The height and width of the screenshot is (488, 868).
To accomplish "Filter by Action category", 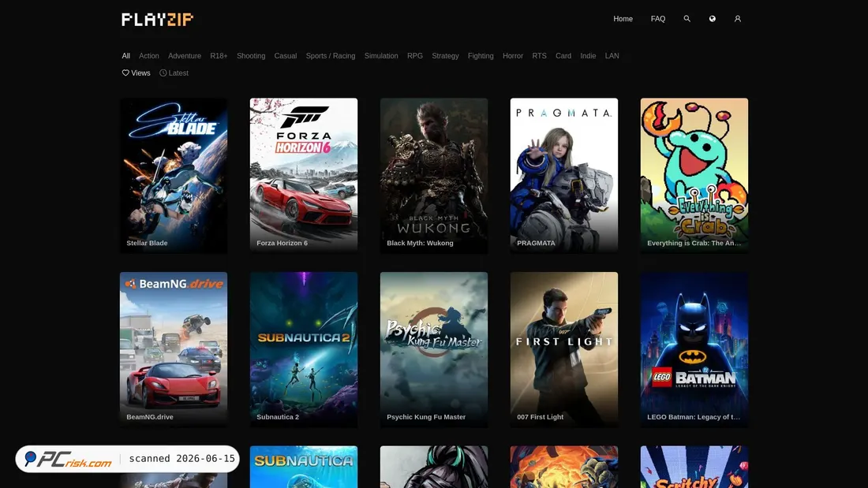I will [x=149, y=56].
